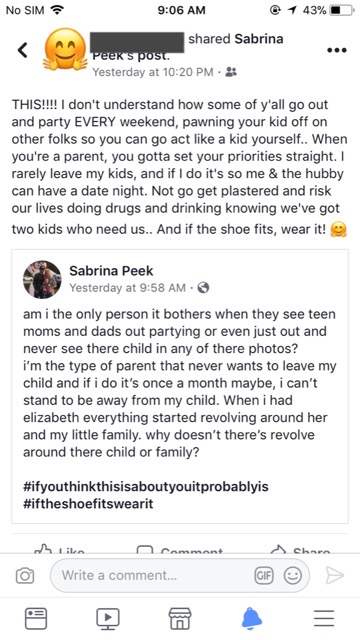Image resolution: width=360 pixels, height=640 pixels.
Task: Switch to the News Feed tab
Action: coord(36,618)
